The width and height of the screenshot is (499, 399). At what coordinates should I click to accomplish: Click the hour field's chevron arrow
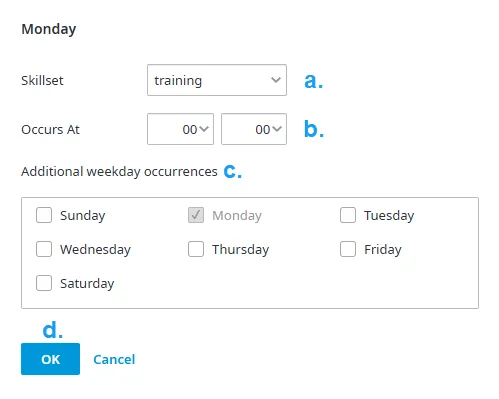[204, 129]
